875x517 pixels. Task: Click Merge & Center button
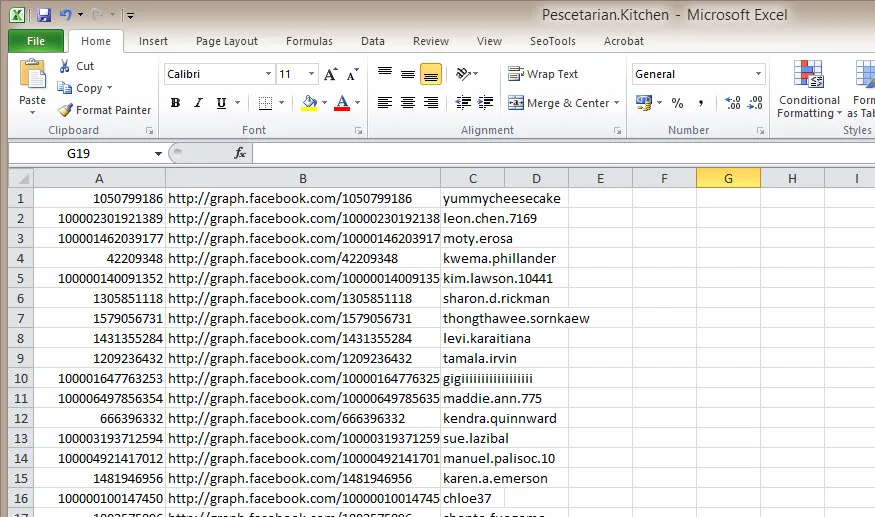pyautogui.click(x=558, y=103)
